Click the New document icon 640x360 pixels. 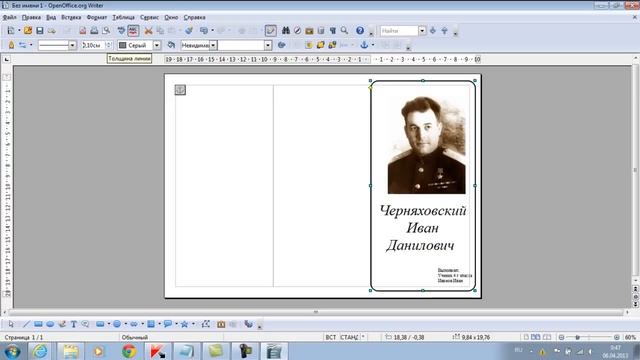(11, 31)
